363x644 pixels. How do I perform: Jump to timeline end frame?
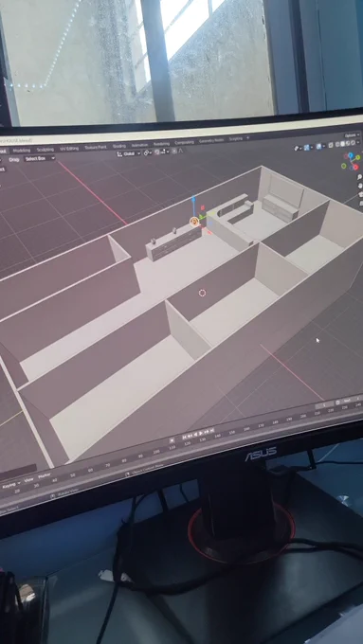(x=212, y=430)
